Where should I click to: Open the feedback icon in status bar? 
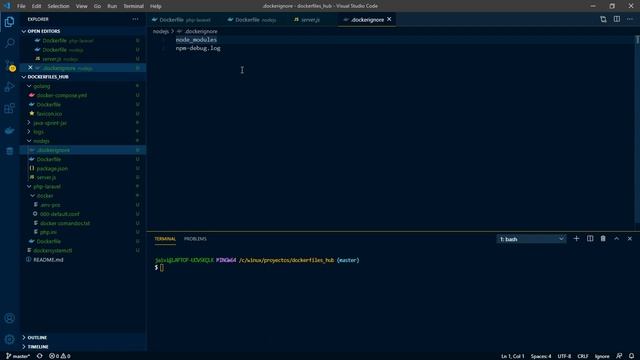[x=619, y=356]
